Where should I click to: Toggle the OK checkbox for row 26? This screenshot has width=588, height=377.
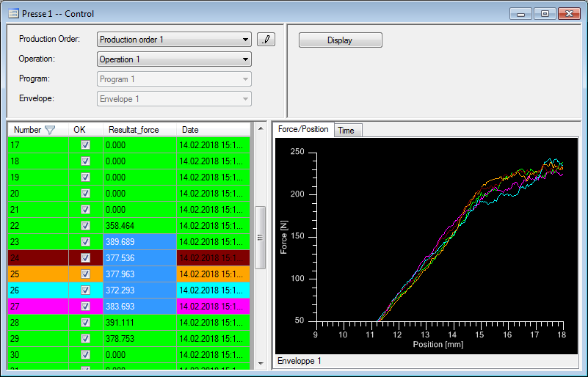[85, 290]
